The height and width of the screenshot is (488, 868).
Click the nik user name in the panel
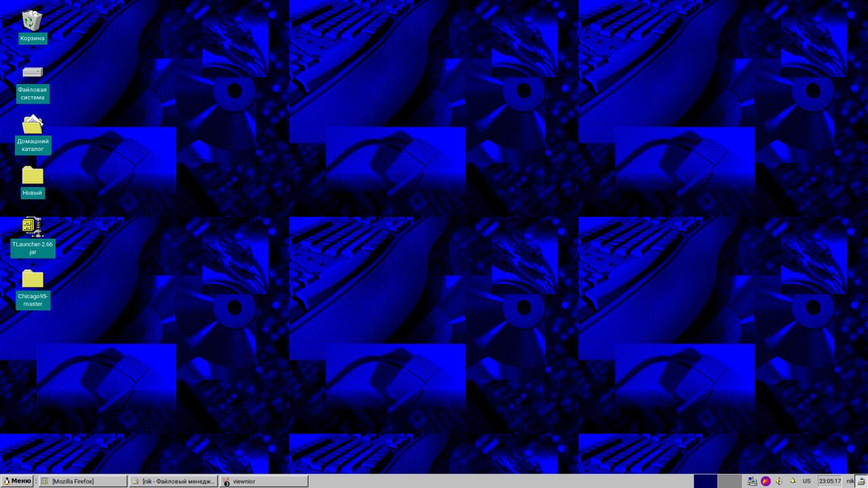coord(850,481)
